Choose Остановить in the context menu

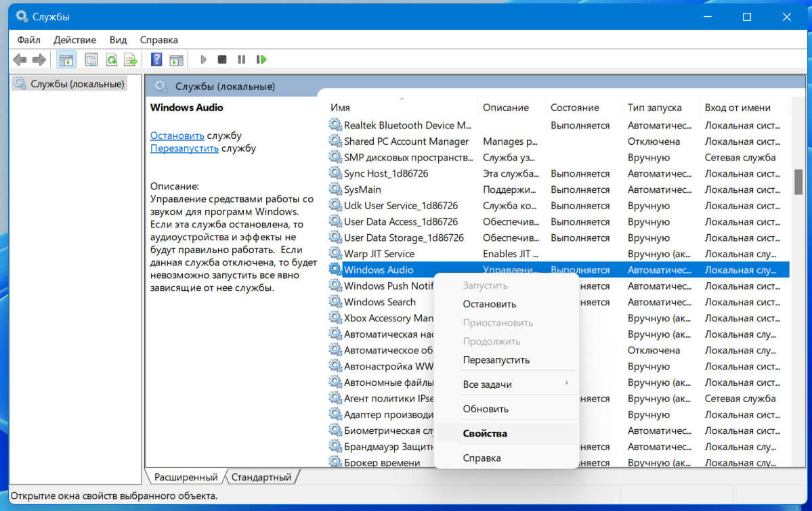506,304
